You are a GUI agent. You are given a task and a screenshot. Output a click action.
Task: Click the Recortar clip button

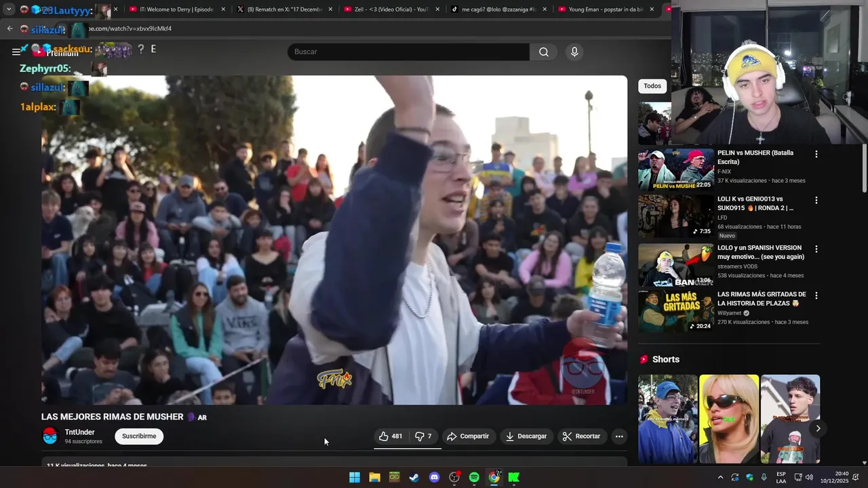coord(582,436)
